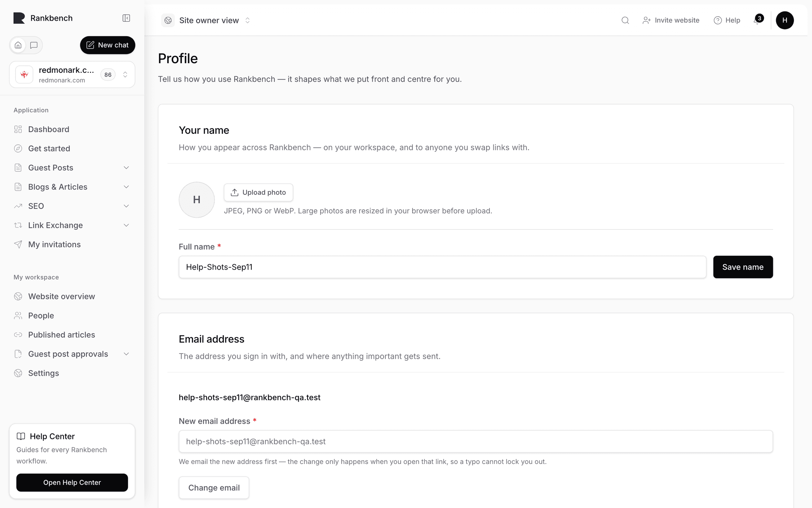Click the Website overview icon
Image resolution: width=812 pixels, height=508 pixels.
coord(18,296)
